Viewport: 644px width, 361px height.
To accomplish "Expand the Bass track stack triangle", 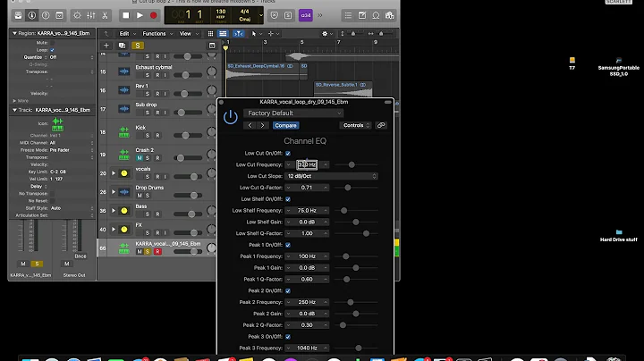I will (x=114, y=211).
